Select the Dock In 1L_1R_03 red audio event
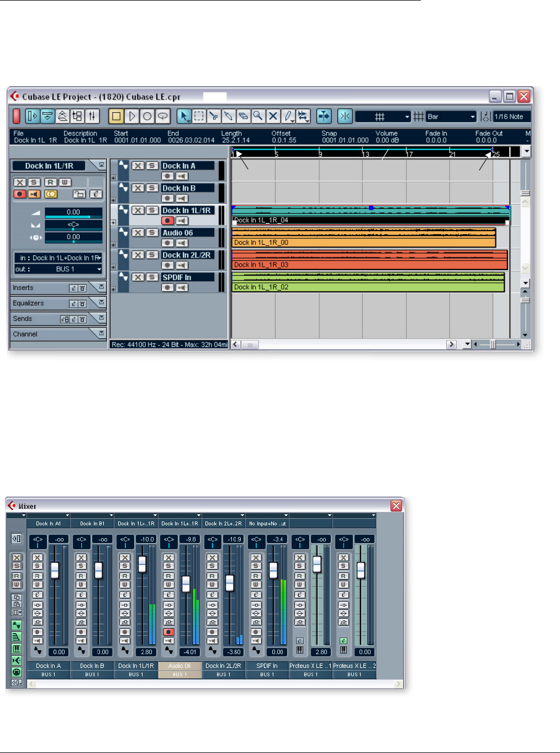The height and width of the screenshot is (753, 560). (x=369, y=260)
